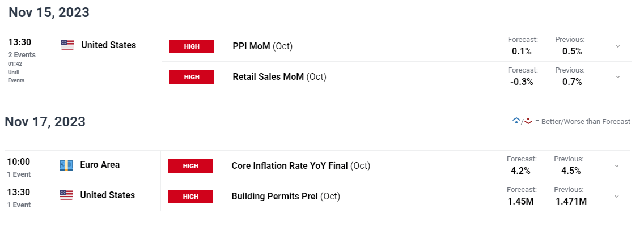Click the Euro Area flag icon
Image resolution: width=644 pixels, height=230 pixels.
[66, 165]
